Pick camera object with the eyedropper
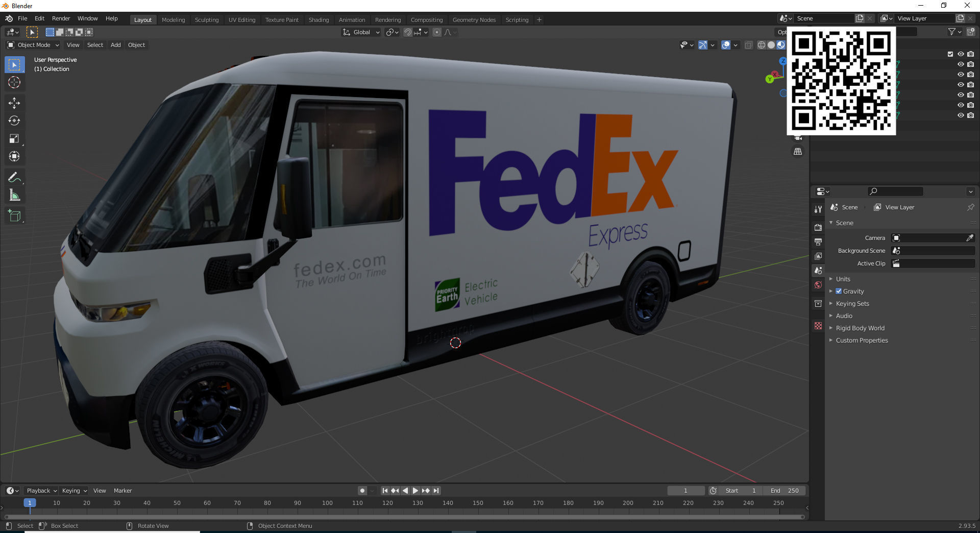980x533 pixels. pos(970,238)
